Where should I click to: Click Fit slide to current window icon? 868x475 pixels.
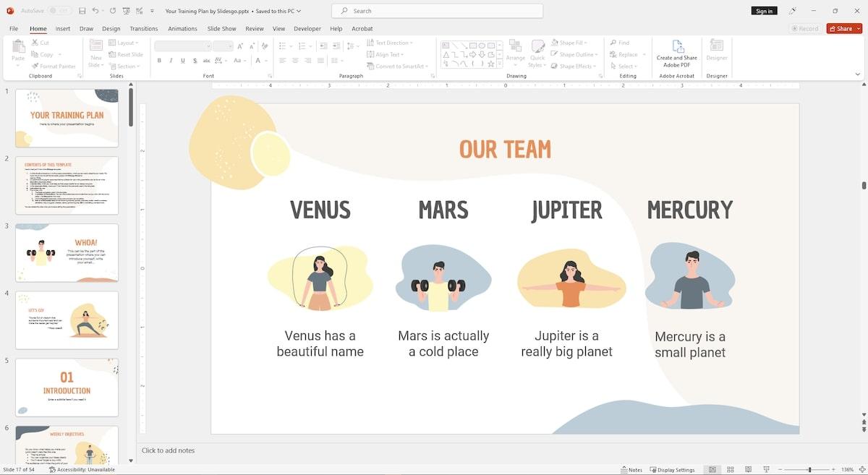click(x=862, y=470)
